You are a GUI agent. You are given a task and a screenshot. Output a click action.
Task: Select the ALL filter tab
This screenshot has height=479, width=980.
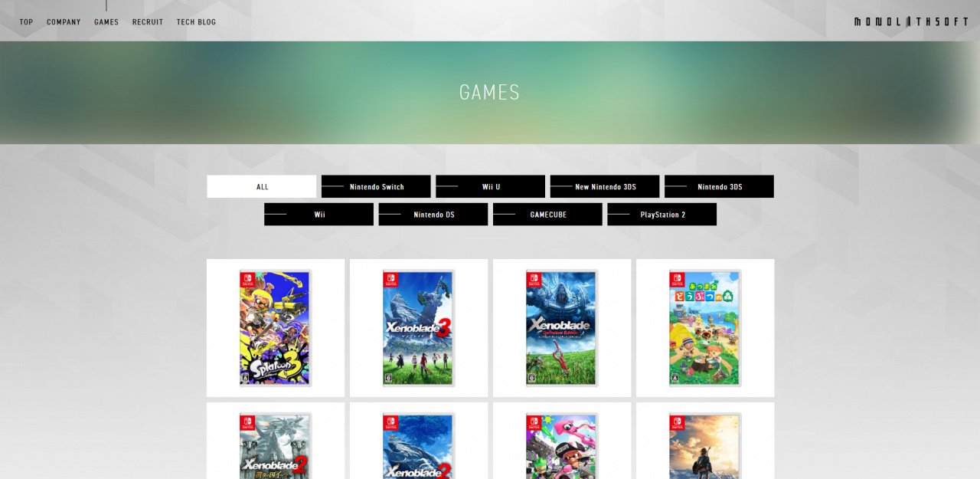click(262, 186)
